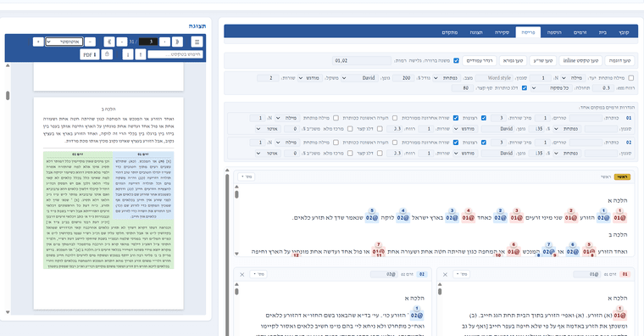Download the preview as PDF
The height and width of the screenshot is (336, 644).
pos(90,54)
